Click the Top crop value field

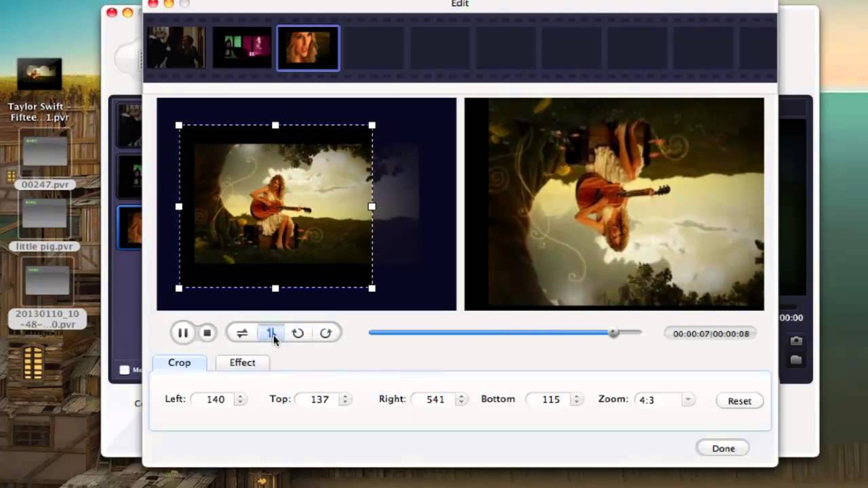point(317,399)
